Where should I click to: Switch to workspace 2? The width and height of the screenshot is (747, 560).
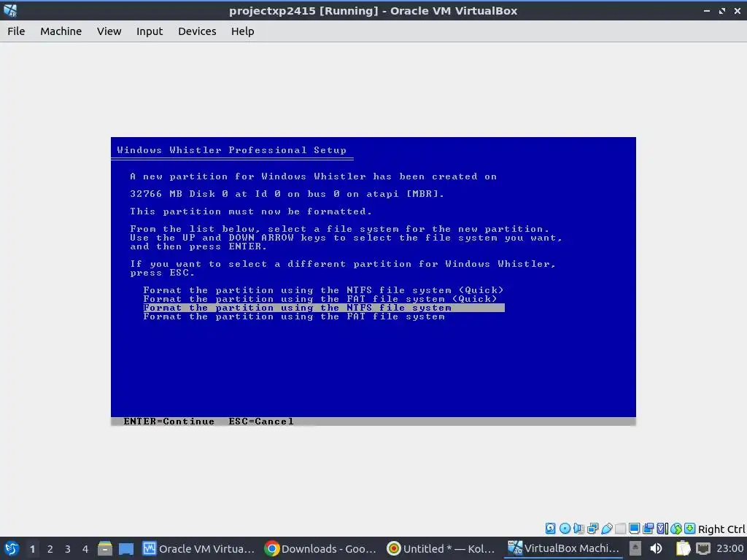tap(50, 549)
